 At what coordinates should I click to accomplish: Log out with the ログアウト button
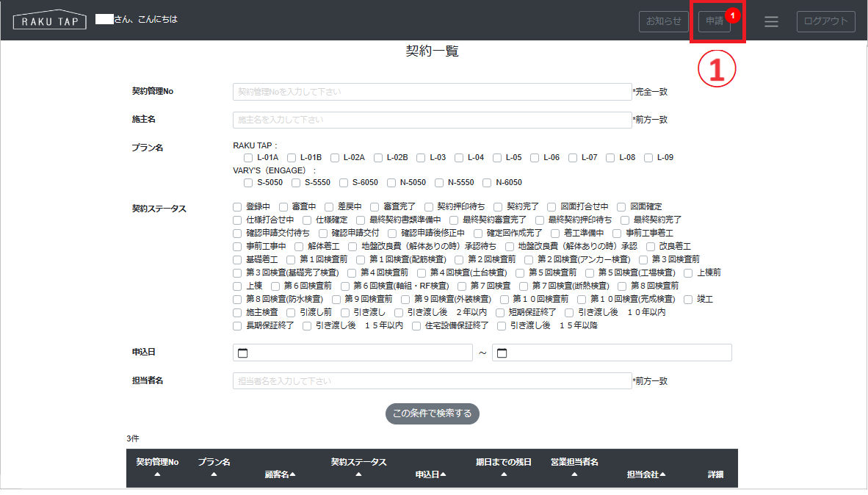point(826,21)
